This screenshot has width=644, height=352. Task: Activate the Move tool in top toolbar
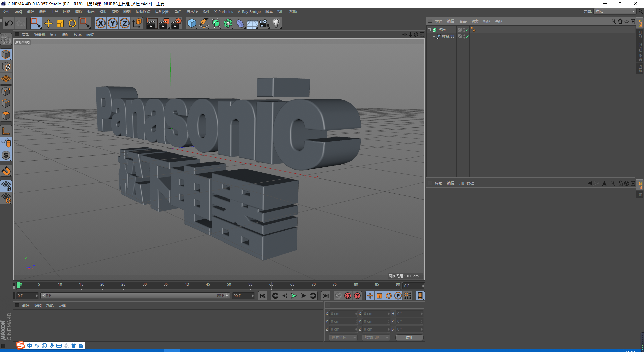(x=48, y=23)
